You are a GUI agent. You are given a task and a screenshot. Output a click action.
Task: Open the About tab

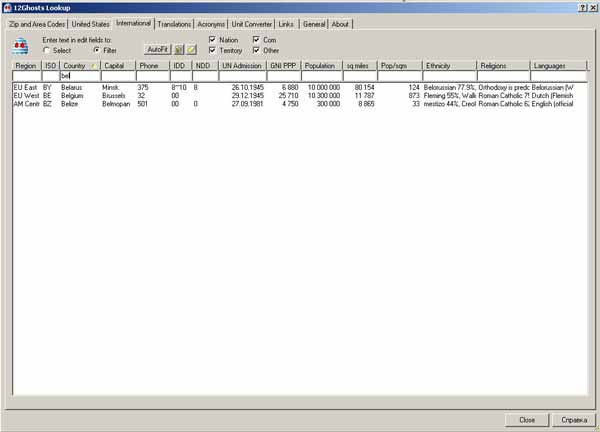tap(340, 24)
